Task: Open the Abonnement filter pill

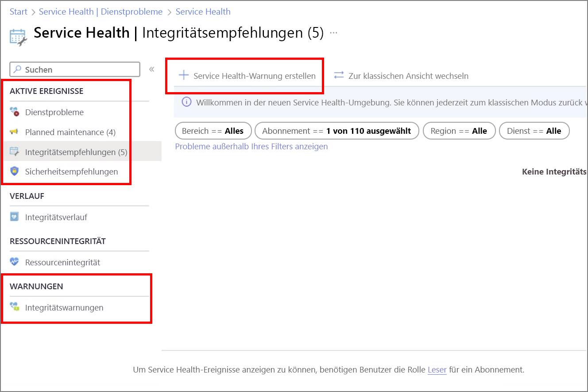Action: coord(337,131)
